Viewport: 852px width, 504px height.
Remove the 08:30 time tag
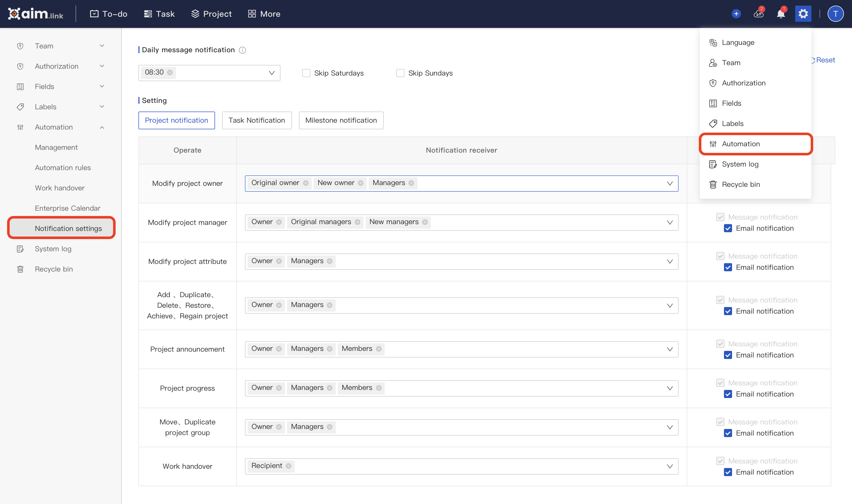coord(170,72)
